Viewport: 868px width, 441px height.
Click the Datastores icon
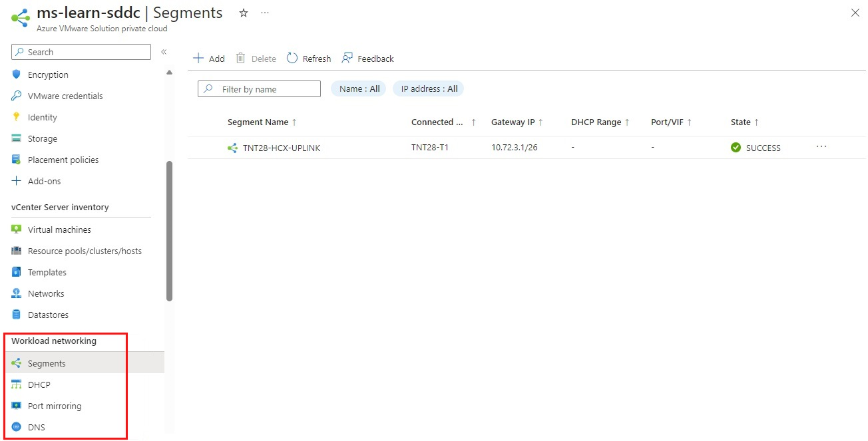pos(17,315)
